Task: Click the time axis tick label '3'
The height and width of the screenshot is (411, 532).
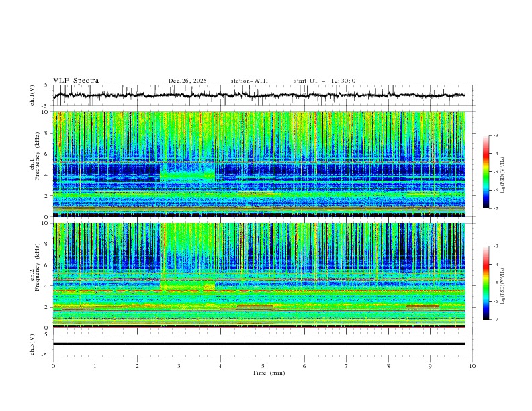Action: point(179,366)
